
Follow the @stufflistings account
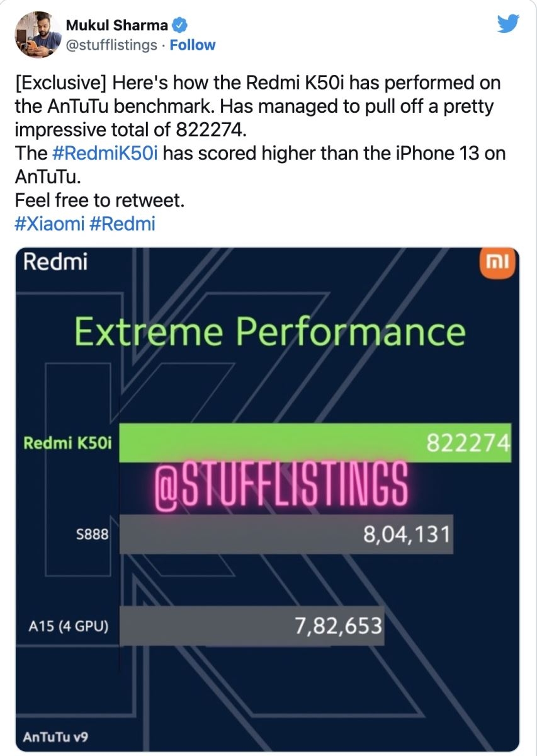click(192, 45)
